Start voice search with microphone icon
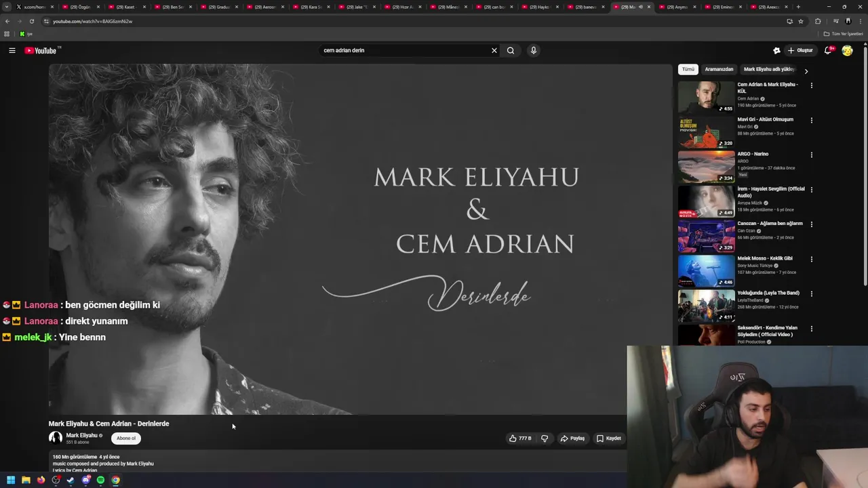Image resolution: width=868 pixels, height=488 pixels. click(x=534, y=50)
